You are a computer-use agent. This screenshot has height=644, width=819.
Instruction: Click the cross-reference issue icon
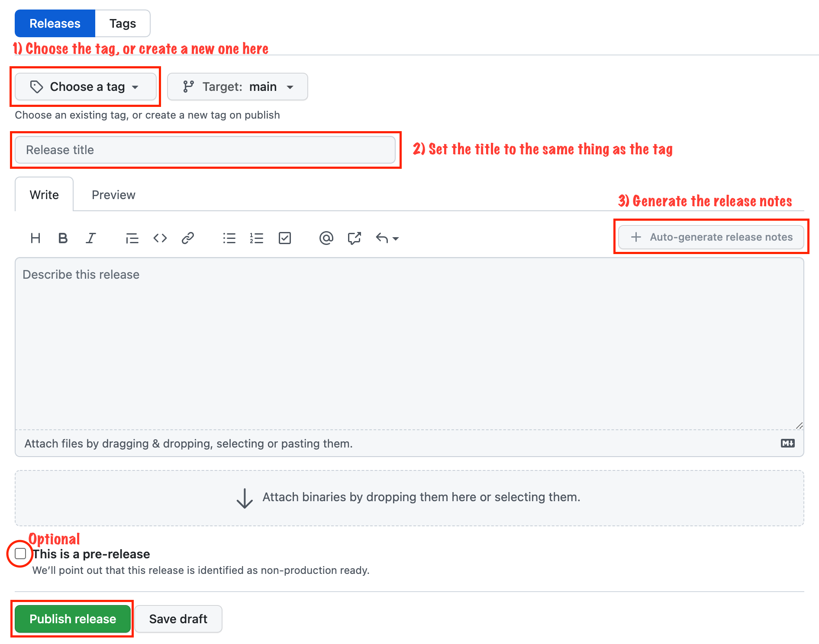(354, 238)
